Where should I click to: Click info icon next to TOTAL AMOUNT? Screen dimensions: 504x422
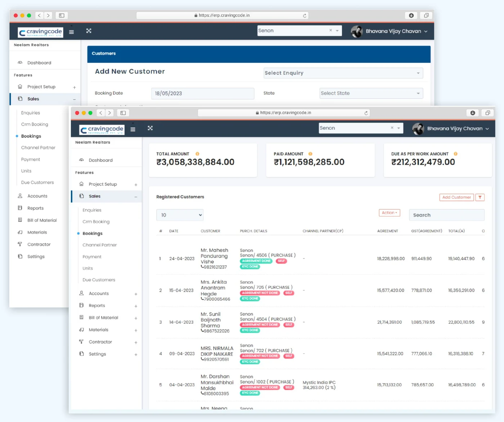point(197,154)
